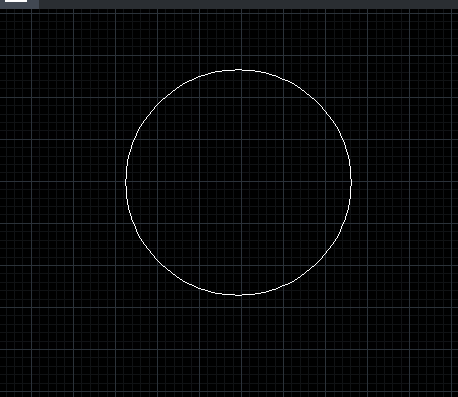
Task: Select the white circle at its topmost point
Action: pos(239,70)
